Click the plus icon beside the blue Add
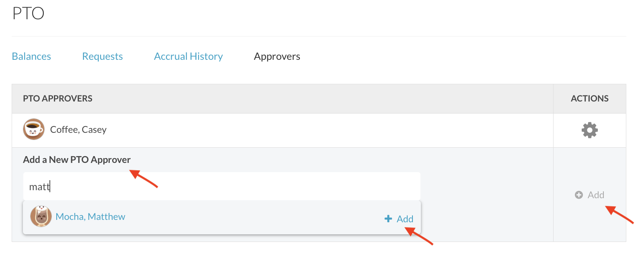The height and width of the screenshot is (260, 644). click(x=388, y=219)
